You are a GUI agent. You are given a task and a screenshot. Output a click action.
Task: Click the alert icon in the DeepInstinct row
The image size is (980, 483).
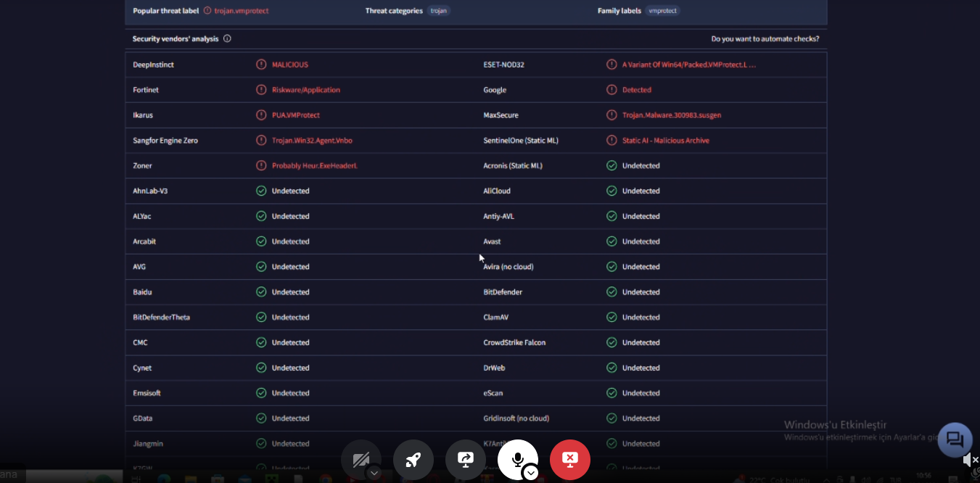[261, 65]
